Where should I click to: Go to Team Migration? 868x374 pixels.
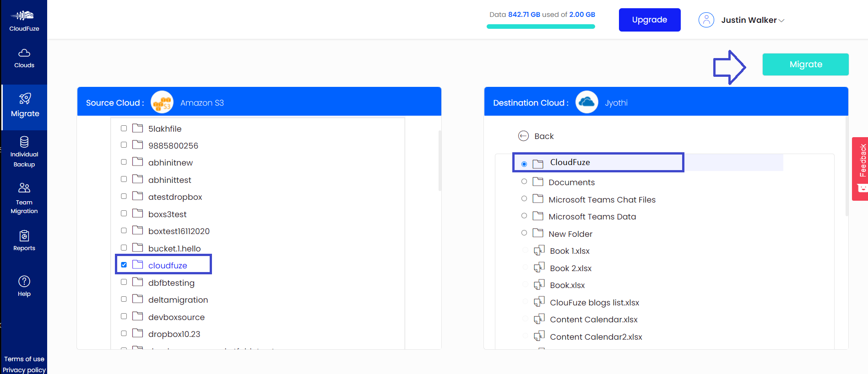click(x=24, y=199)
